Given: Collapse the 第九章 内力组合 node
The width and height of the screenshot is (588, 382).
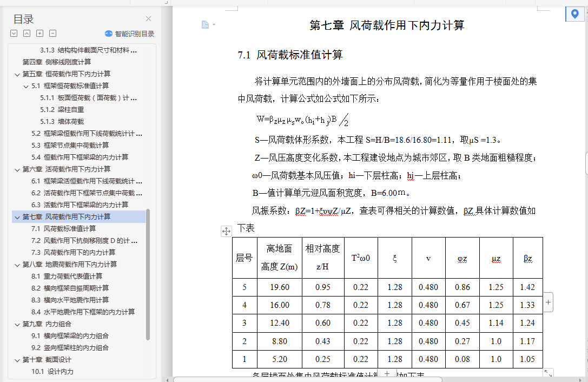Looking at the screenshot, I should (x=17, y=324).
